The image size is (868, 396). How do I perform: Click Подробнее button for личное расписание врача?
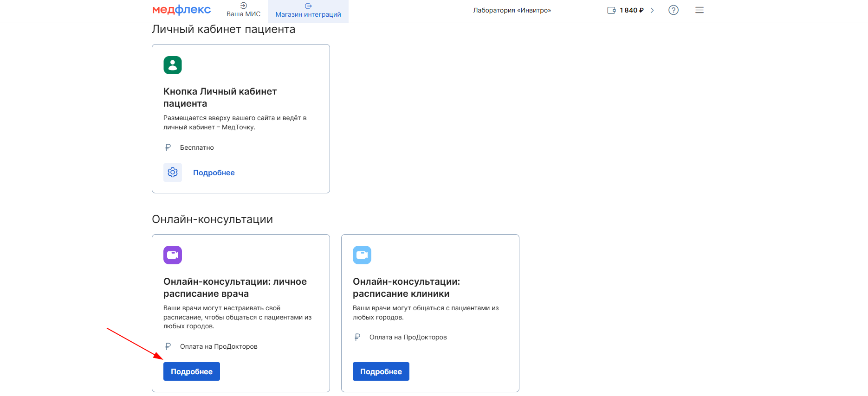[192, 371]
